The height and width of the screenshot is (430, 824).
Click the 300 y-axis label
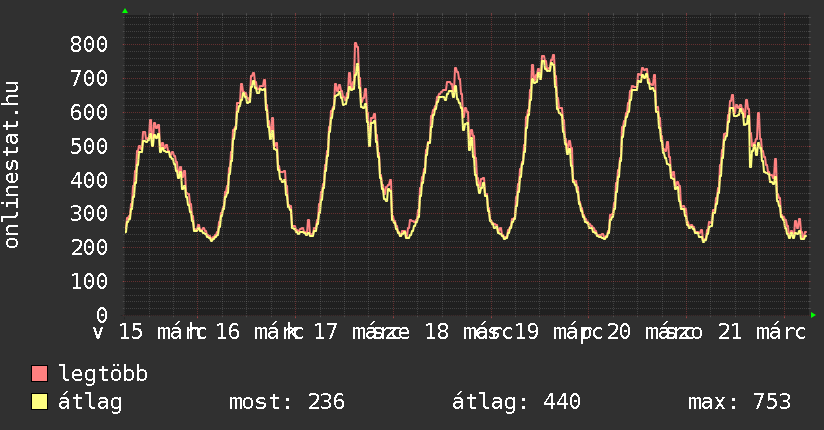click(89, 214)
